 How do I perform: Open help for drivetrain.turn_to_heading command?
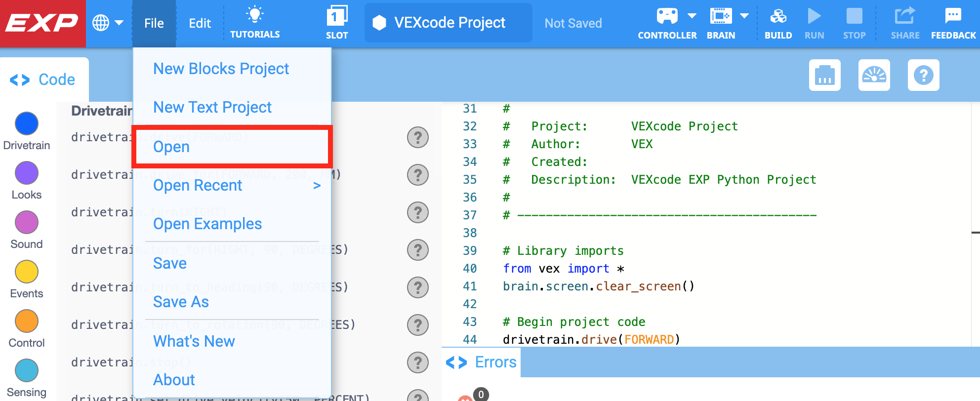point(418,287)
